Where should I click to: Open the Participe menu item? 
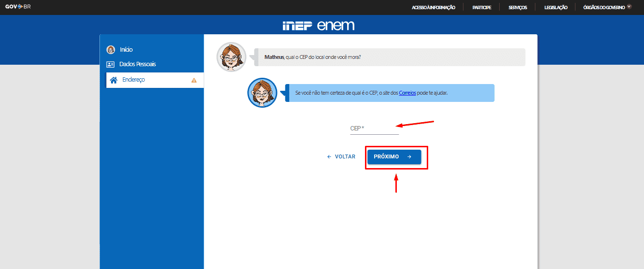point(481,7)
